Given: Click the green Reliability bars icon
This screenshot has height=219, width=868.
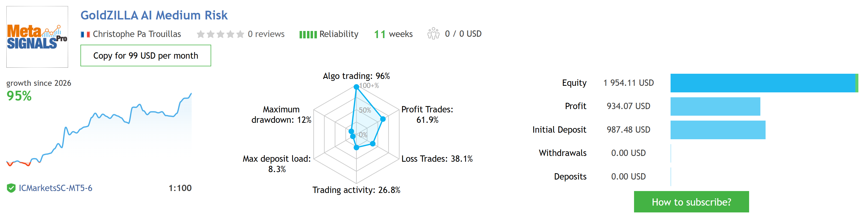Looking at the screenshot, I should tap(308, 34).
